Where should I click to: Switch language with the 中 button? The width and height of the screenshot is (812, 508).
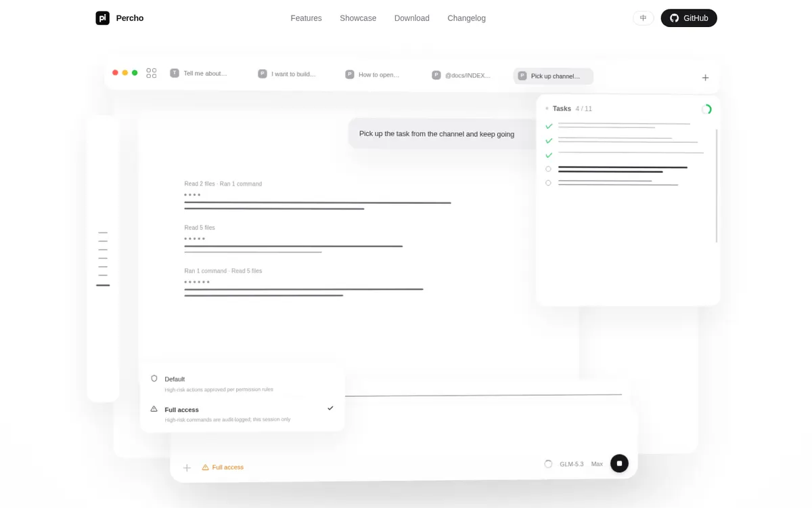coord(643,18)
